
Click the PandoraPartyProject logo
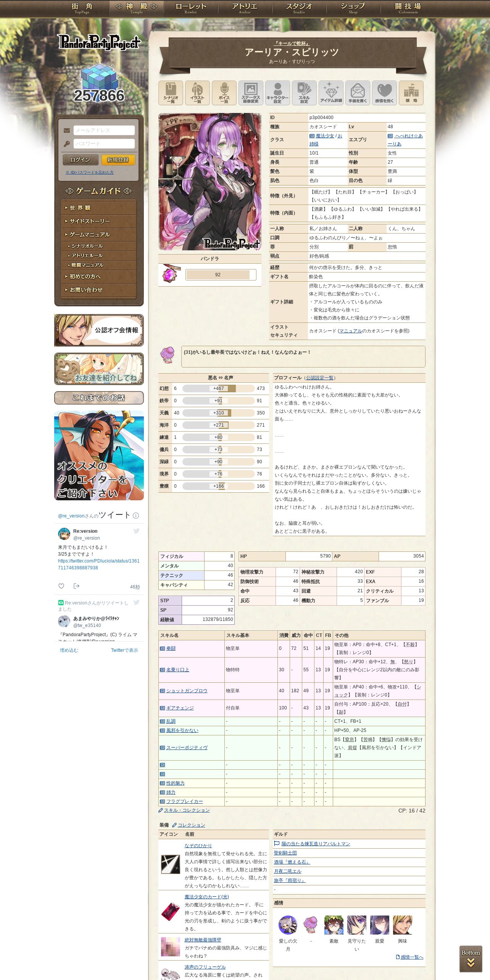[x=99, y=42]
